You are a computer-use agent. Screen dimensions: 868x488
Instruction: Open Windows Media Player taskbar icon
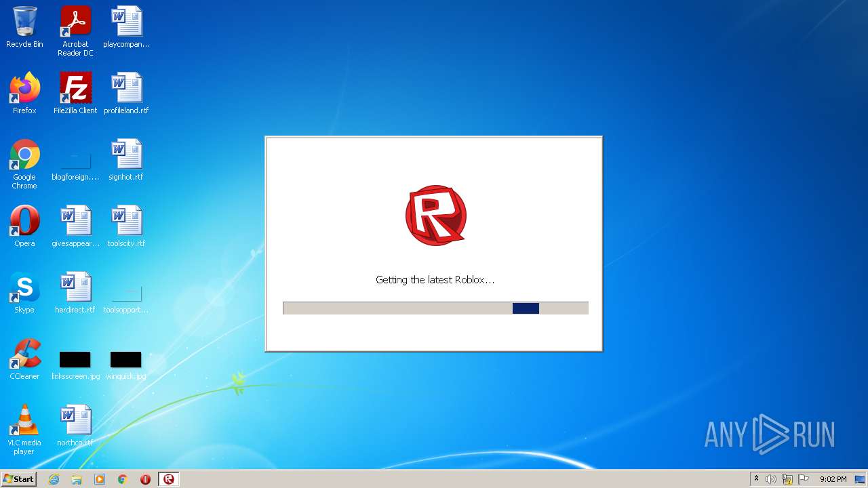pyautogui.click(x=100, y=479)
